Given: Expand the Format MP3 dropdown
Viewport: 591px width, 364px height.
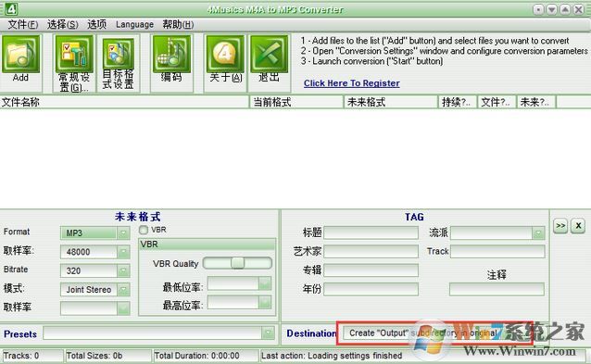Looking at the screenshot, I should [x=123, y=233].
